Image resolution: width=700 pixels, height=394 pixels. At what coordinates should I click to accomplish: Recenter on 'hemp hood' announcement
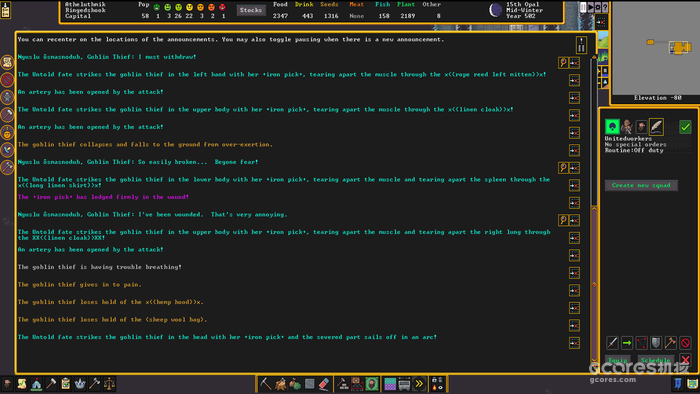click(x=575, y=308)
